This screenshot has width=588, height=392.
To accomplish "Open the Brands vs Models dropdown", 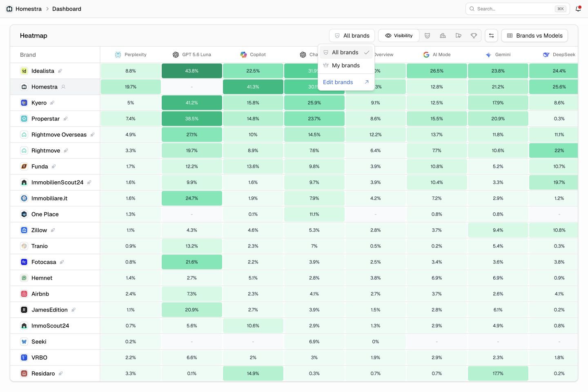I will 535,36.
